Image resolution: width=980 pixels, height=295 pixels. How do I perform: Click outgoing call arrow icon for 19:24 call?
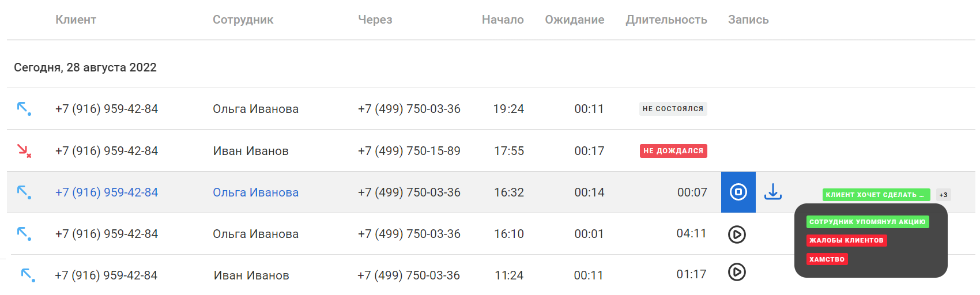(x=24, y=108)
